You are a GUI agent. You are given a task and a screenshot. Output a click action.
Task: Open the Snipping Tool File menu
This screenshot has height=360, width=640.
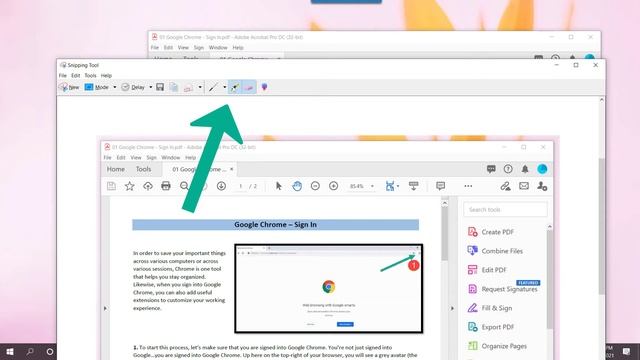point(62,76)
